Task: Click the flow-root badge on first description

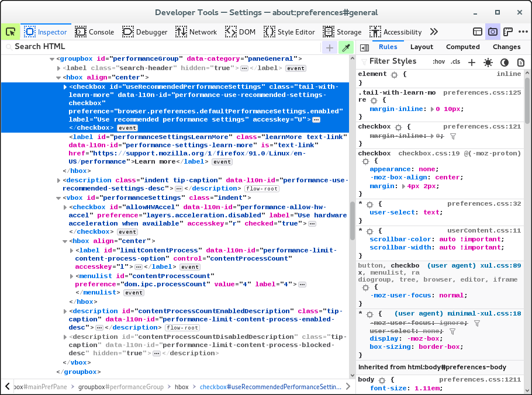Action: (x=262, y=189)
